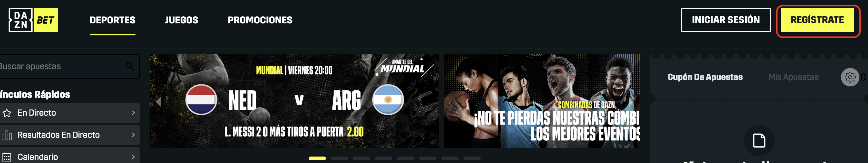Open the Juegos menu
Image resolution: width=868 pixels, height=163 pixels.
181,20
